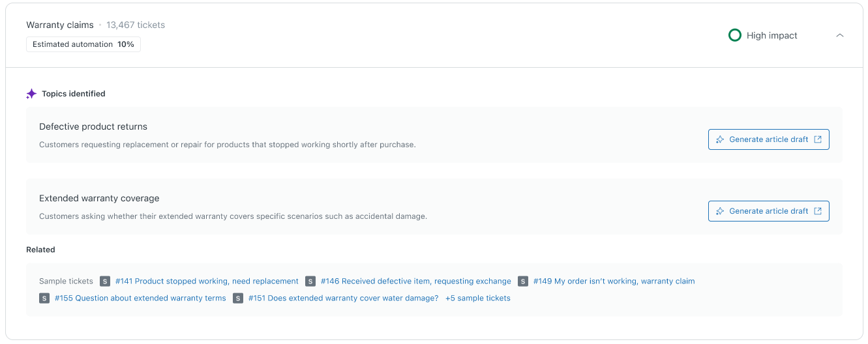The height and width of the screenshot is (344, 868).
Task: Click sparkle icon in Extended warranty coverage button
Action: pyautogui.click(x=720, y=211)
